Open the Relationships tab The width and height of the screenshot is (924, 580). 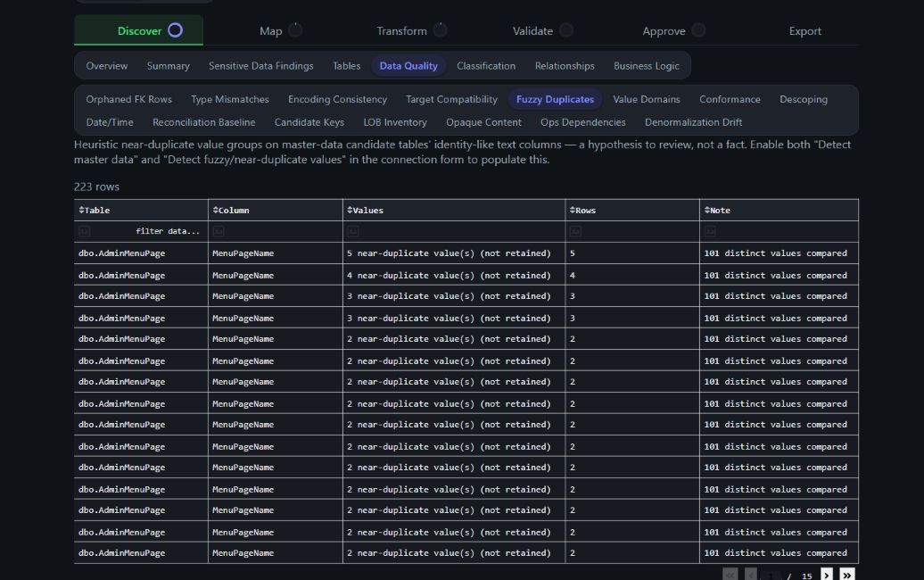[565, 66]
